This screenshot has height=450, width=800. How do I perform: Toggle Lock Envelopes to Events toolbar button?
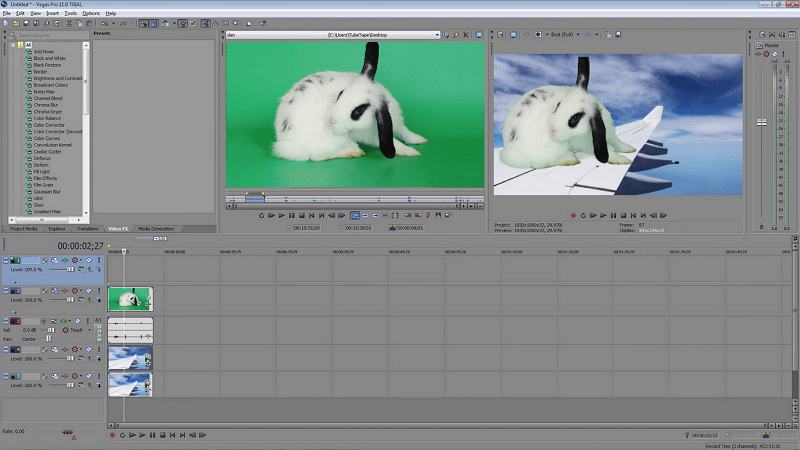(x=182, y=23)
